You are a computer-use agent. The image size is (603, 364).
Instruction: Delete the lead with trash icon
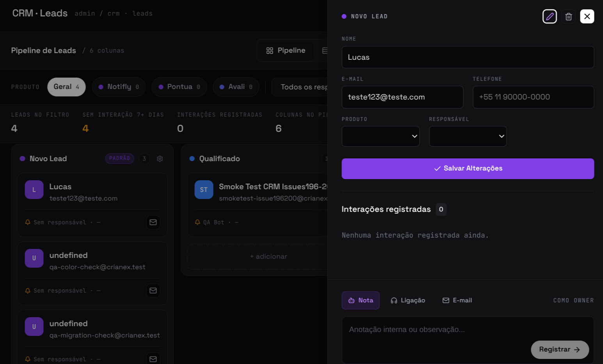click(x=568, y=16)
